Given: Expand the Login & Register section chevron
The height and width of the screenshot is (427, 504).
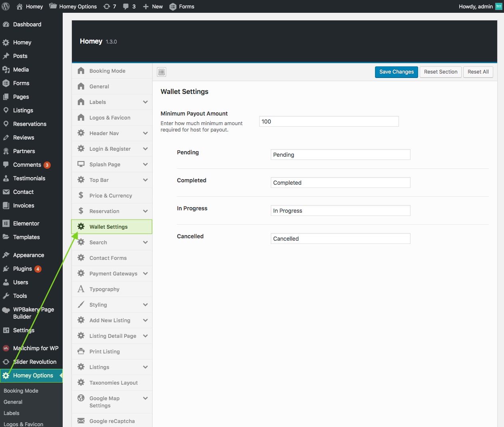Looking at the screenshot, I should [x=145, y=149].
